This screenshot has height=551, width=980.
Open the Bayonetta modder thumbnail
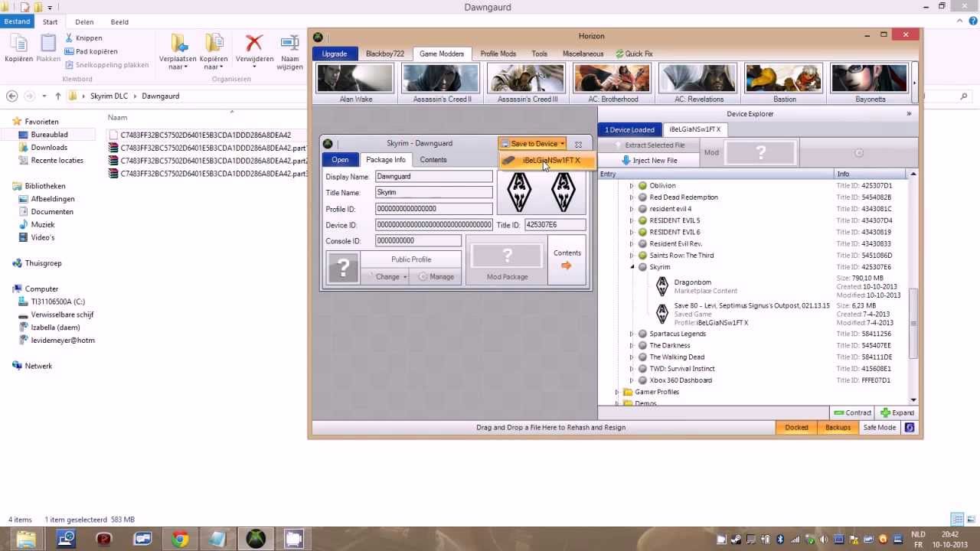tap(870, 83)
